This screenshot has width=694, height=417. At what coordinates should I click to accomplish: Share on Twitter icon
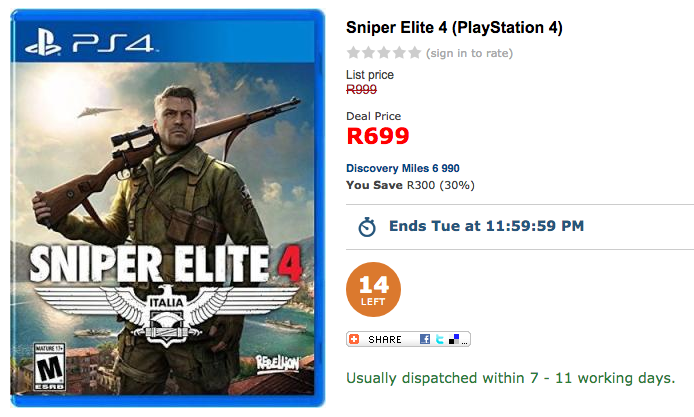click(x=439, y=339)
